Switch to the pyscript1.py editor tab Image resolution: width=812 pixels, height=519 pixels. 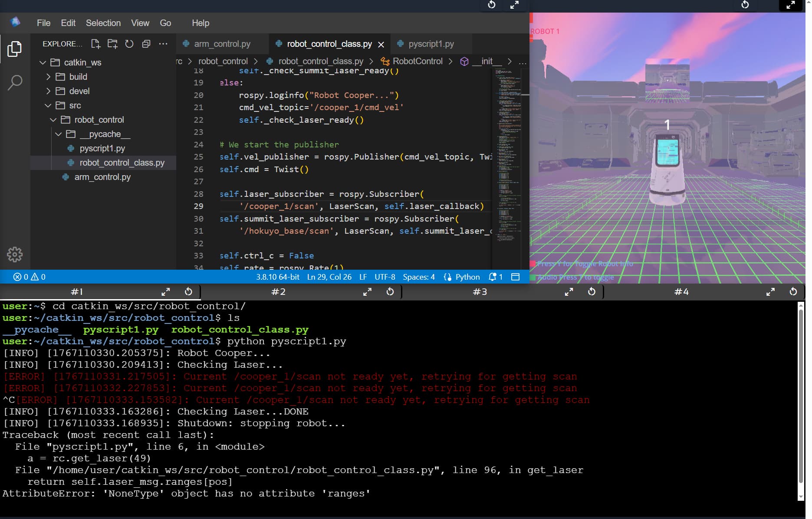[431, 44]
